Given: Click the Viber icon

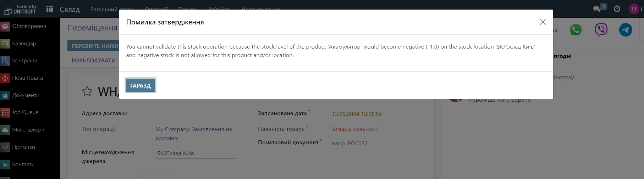Looking at the screenshot, I should coord(601,30).
